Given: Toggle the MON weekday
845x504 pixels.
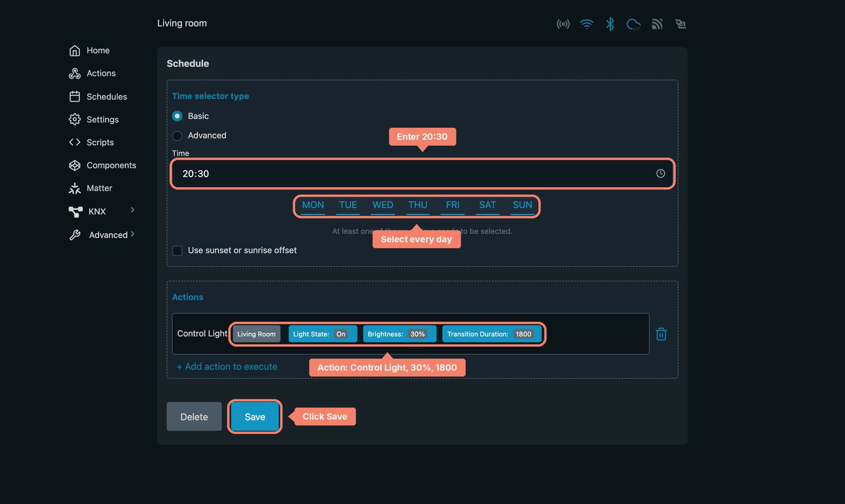Looking at the screenshot, I should coord(313,205).
